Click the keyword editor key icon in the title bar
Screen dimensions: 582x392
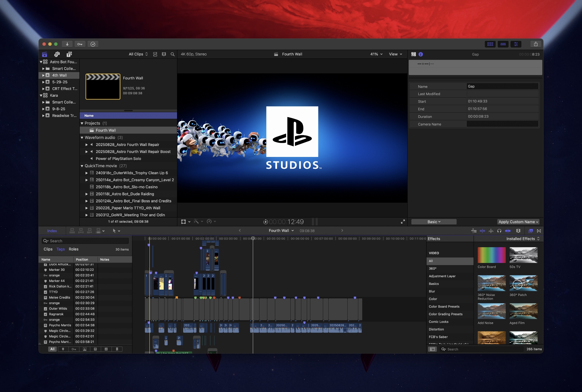coord(80,44)
